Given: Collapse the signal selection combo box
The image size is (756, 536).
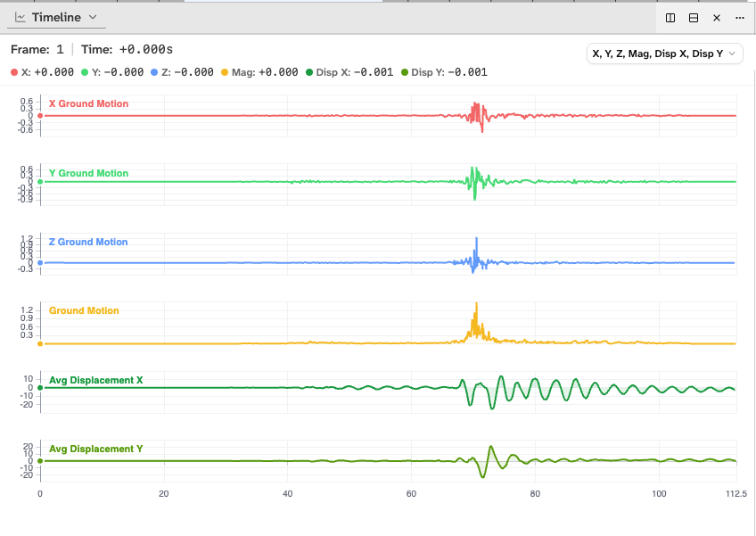Looking at the screenshot, I should tap(731, 53).
